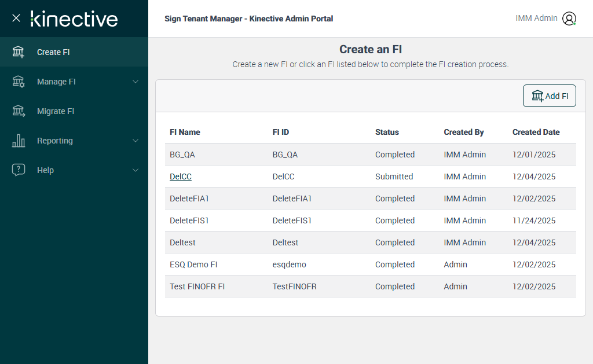Expand the Manage FI submenu chevron
Image resolution: width=593 pixels, height=364 pixels.
pyautogui.click(x=136, y=82)
